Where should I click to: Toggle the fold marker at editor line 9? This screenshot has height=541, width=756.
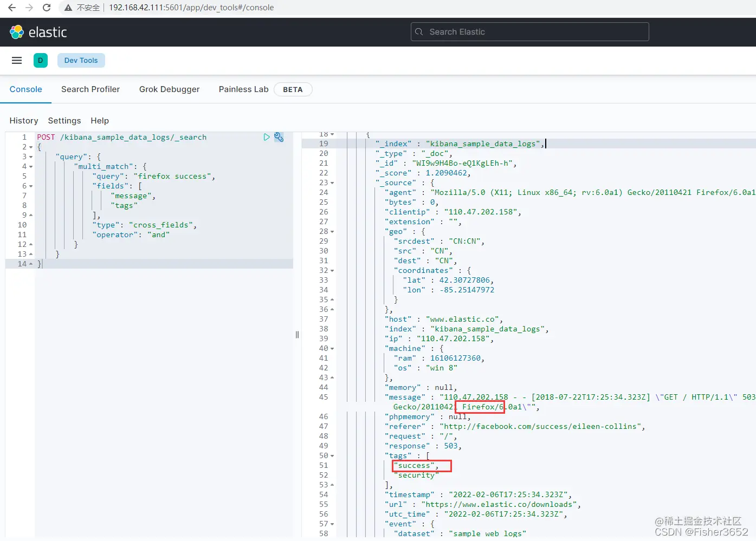(31, 216)
